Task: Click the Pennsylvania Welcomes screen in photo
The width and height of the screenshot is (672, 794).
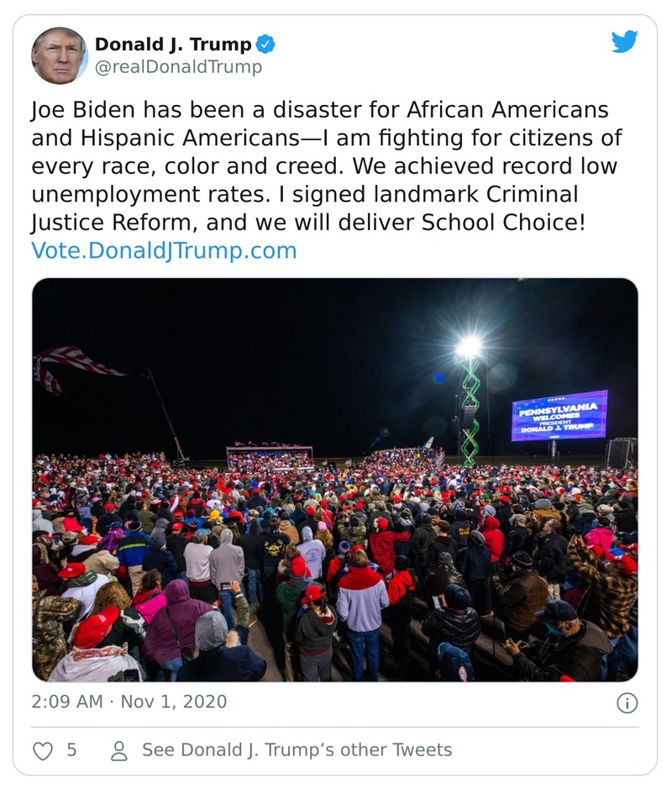Action: coord(559,416)
